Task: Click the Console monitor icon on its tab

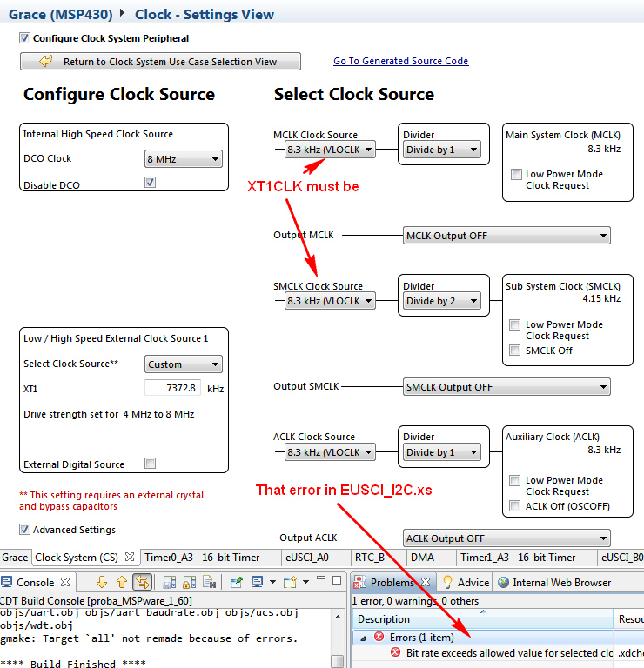Action: pyautogui.click(x=6, y=582)
